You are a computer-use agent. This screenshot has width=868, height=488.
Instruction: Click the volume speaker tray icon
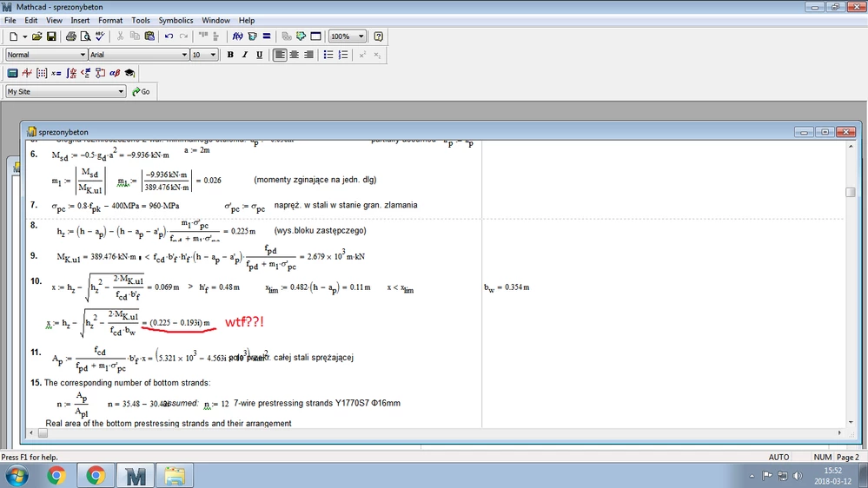pyautogui.click(x=798, y=476)
